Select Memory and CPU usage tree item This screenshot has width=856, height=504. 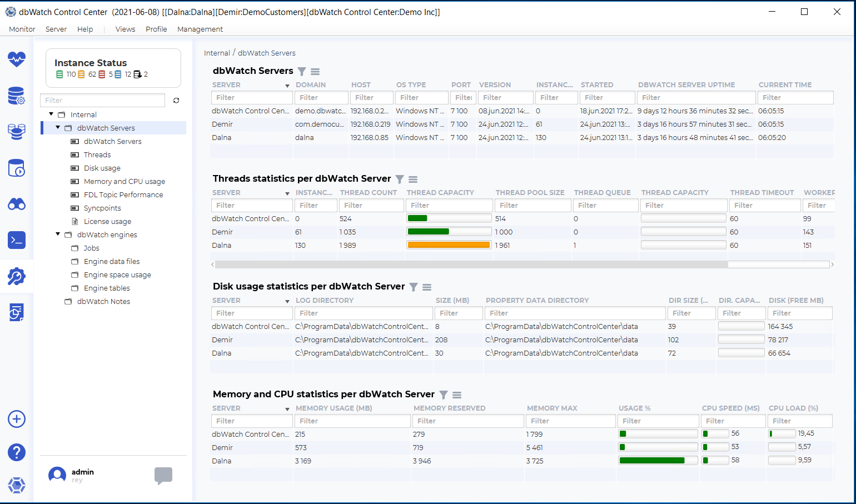click(x=125, y=181)
